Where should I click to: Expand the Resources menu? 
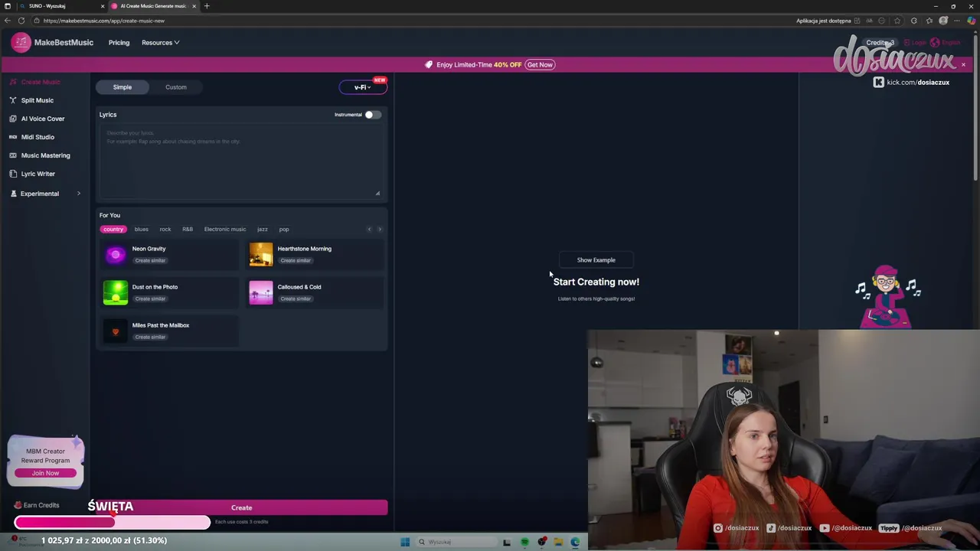point(160,43)
